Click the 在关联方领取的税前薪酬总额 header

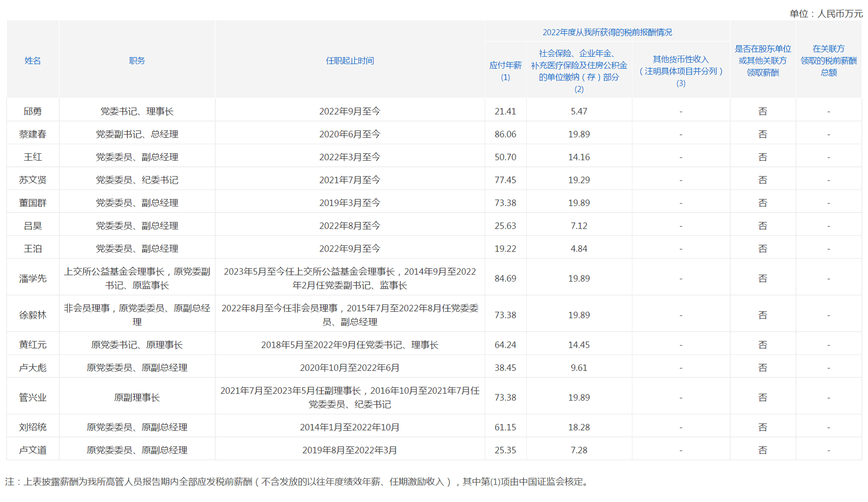click(x=828, y=61)
